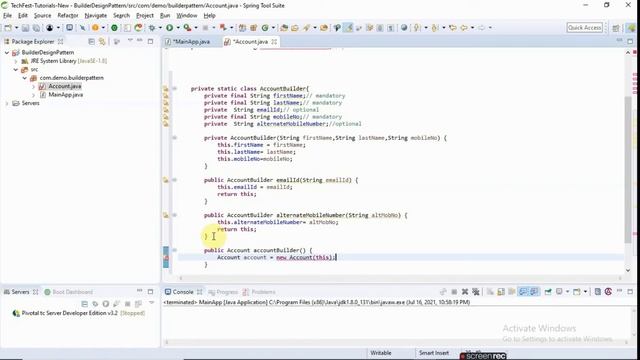Viewport: 640px width, 360px height.
Task: Click the Spring perspective icon at far right
Action: tap(631, 28)
